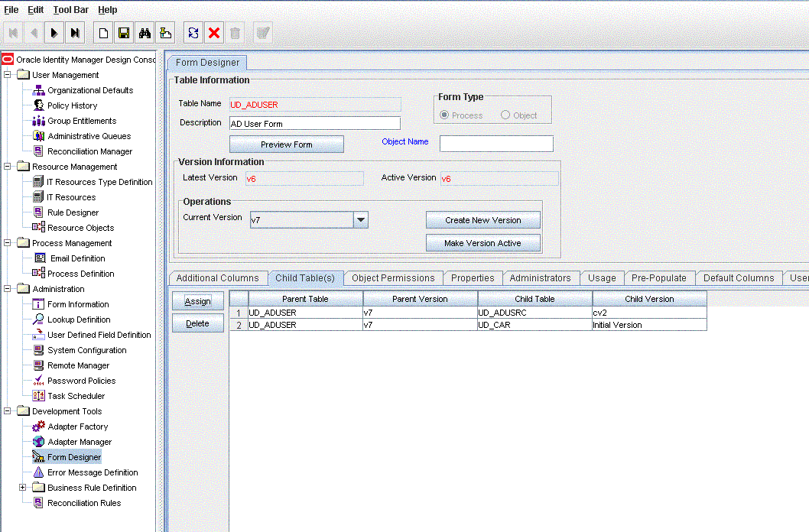Screen dimensions: 809x532
Task: Open Administrative Queues in the tree
Action: pyautogui.click(x=89, y=136)
